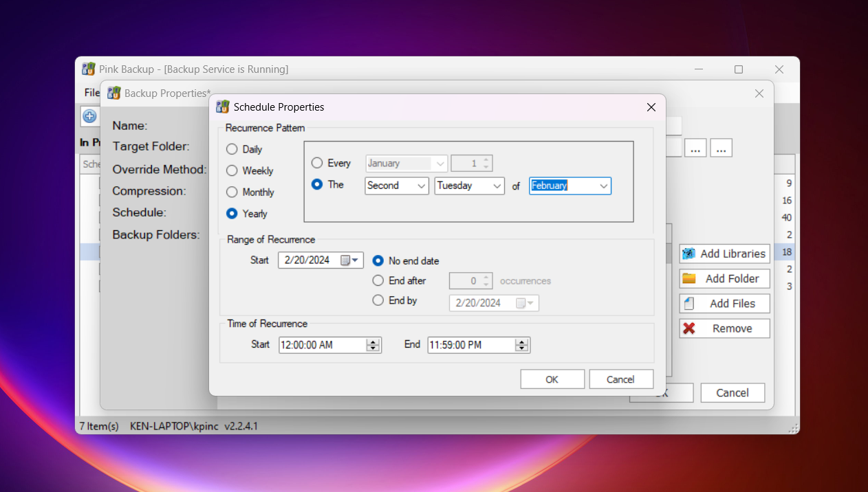868x492 pixels.
Task: Select the Every month-day radio option
Action: click(x=317, y=163)
